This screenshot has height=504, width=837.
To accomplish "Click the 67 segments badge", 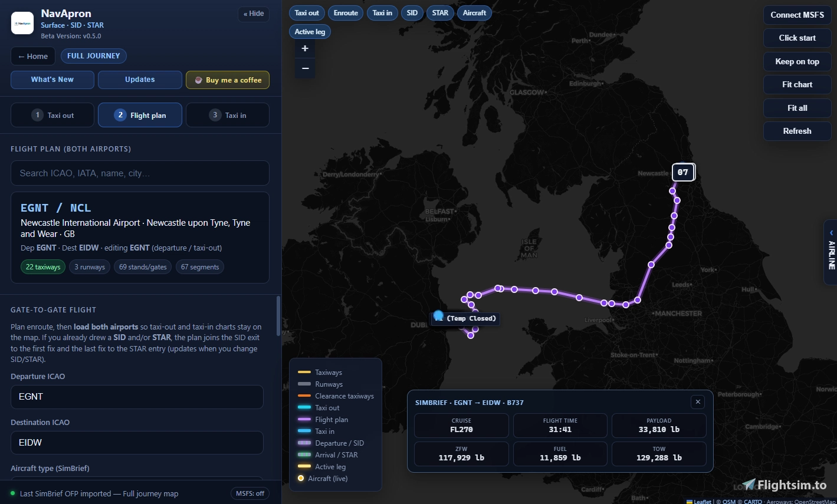I will (200, 267).
